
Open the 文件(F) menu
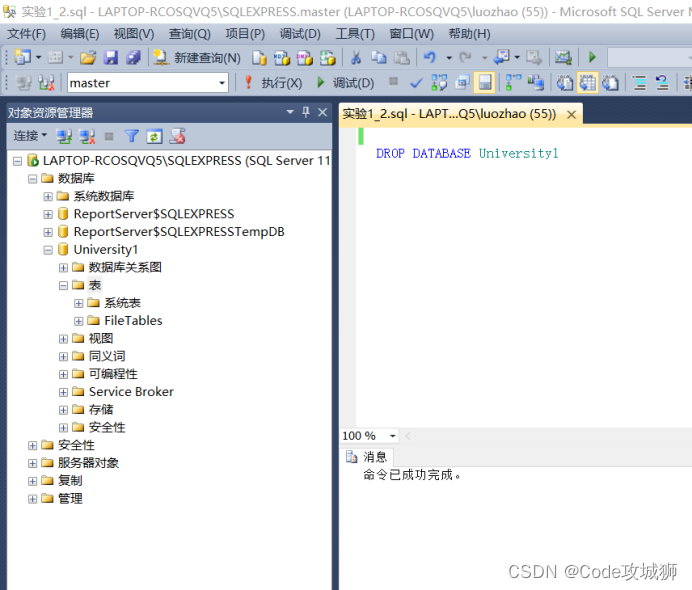point(26,34)
